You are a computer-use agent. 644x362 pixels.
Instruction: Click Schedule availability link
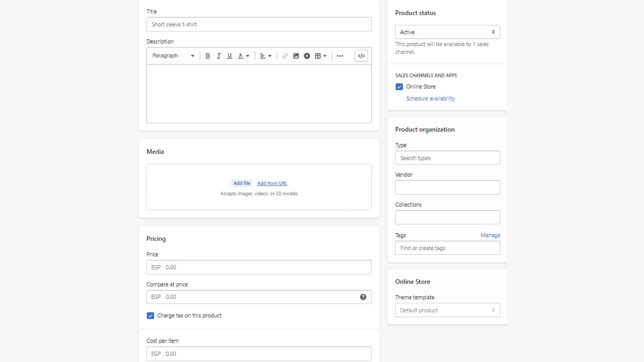[430, 98]
